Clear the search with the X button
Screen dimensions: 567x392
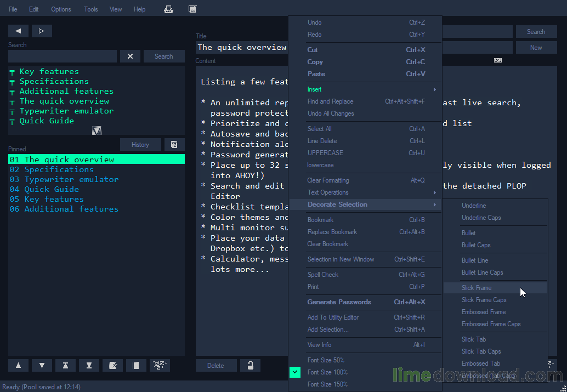(x=130, y=56)
